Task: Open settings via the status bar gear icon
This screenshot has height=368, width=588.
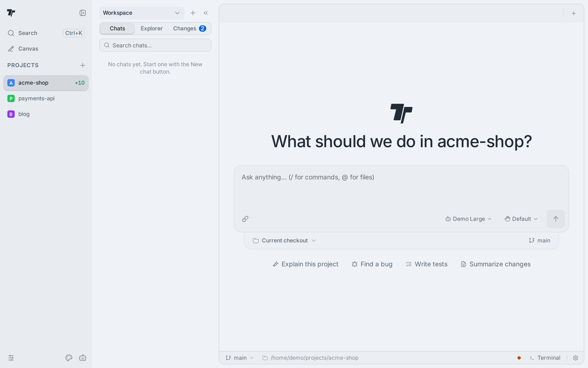Action: (x=575, y=358)
